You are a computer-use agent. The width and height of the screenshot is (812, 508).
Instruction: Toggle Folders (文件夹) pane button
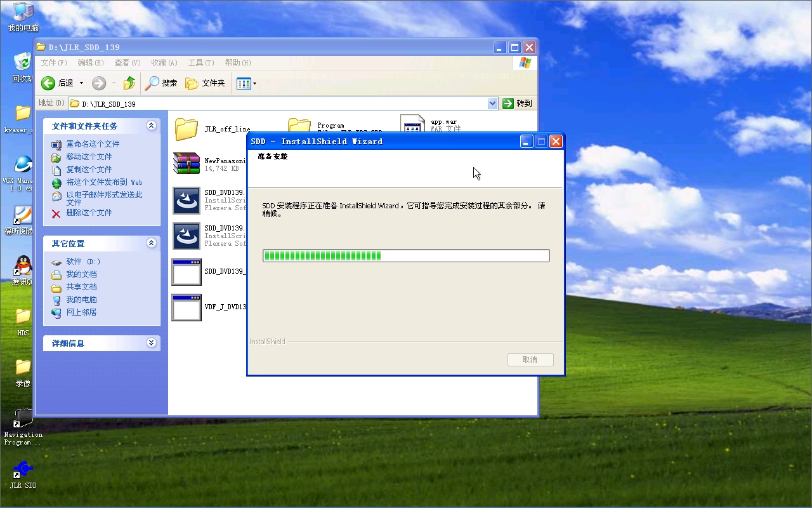coord(205,83)
